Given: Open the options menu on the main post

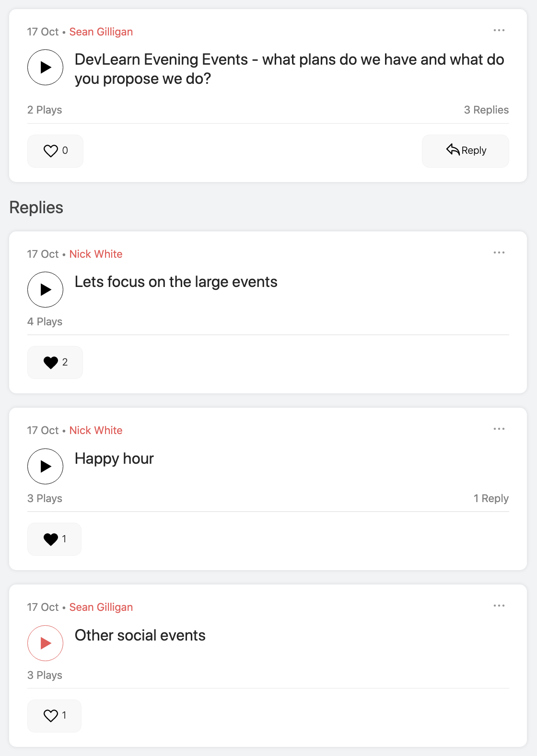Looking at the screenshot, I should [x=499, y=30].
